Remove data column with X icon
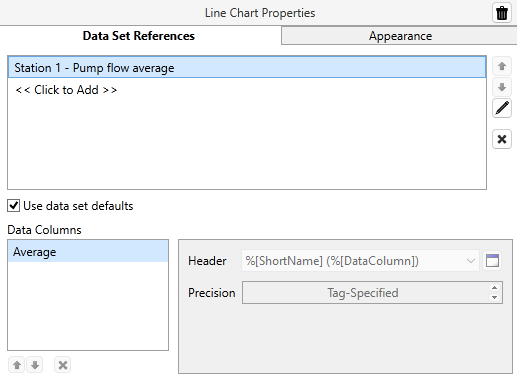The width and height of the screenshot is (517, 390). (x=63, y=365)
